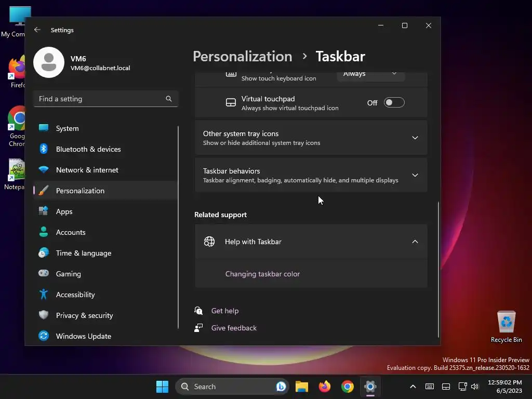
Task: Click the network icon in system tray
Action: 462,387
